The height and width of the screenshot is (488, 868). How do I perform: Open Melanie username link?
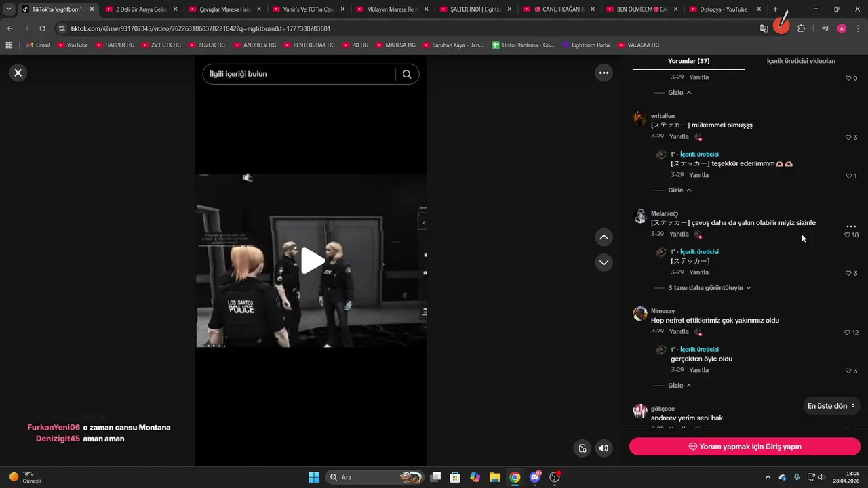(x=665, y=214)
